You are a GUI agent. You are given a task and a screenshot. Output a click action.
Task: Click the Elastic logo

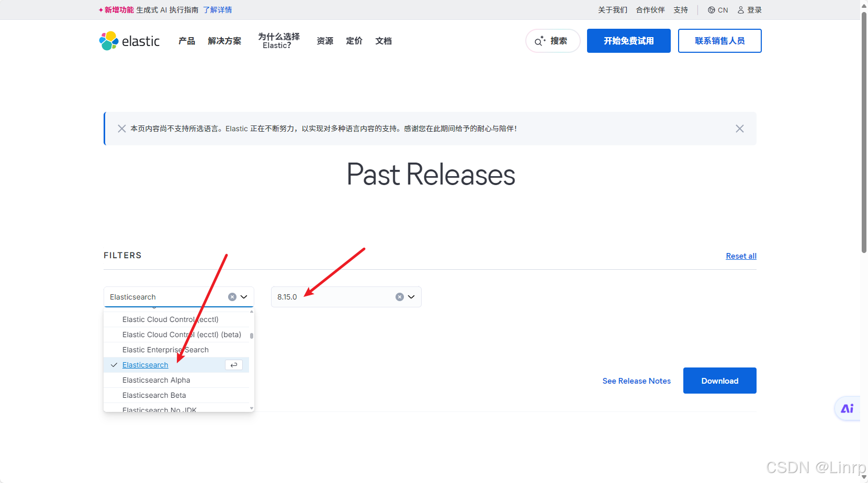(129, 41)
